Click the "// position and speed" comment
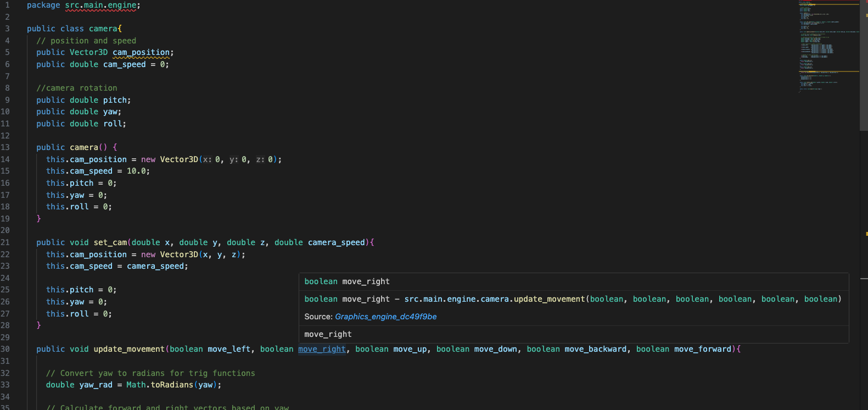Screen dimensions: 868x410 point(86,41)
